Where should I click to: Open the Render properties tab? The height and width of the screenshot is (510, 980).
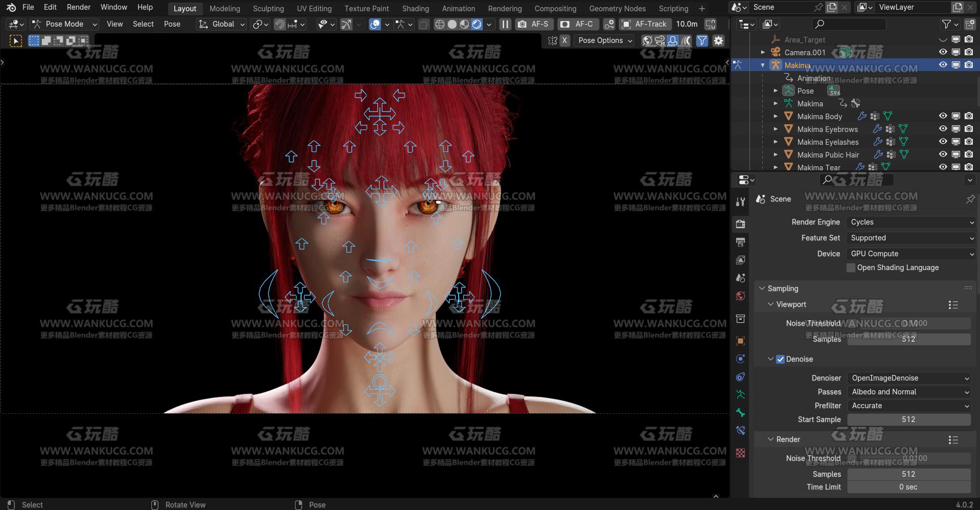point(740,224)
